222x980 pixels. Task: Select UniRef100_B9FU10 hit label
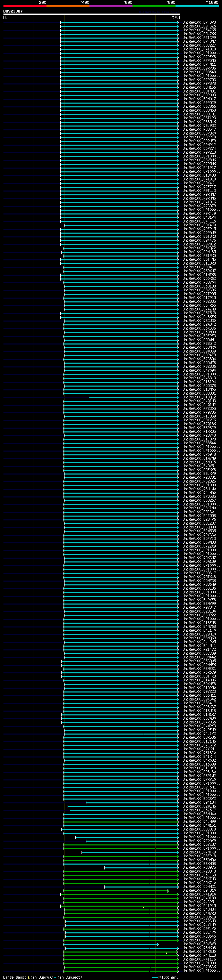click(x=199, y=890)
